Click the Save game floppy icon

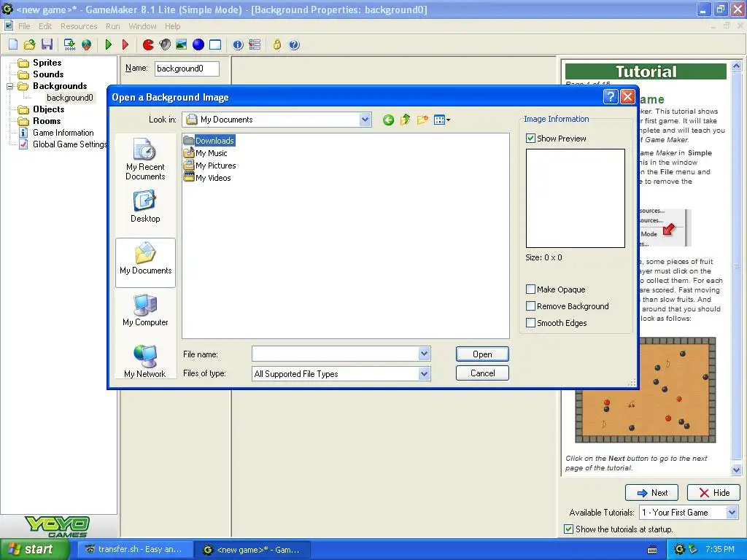pos(47,44)
